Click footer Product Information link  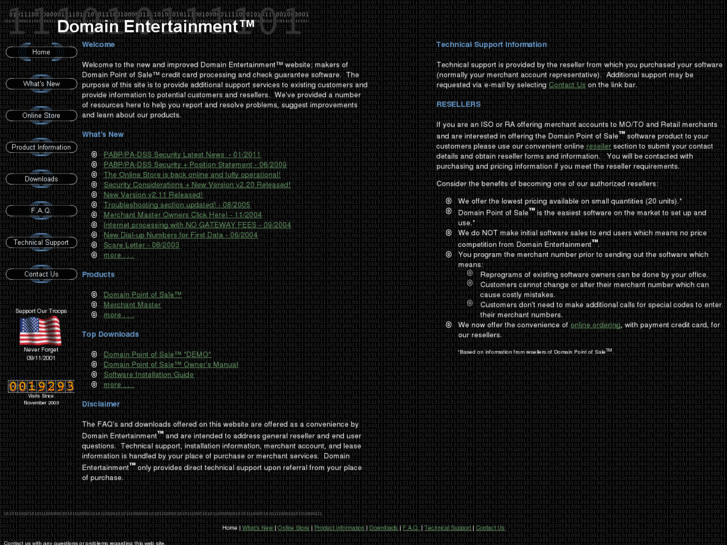tap(339, 528)
